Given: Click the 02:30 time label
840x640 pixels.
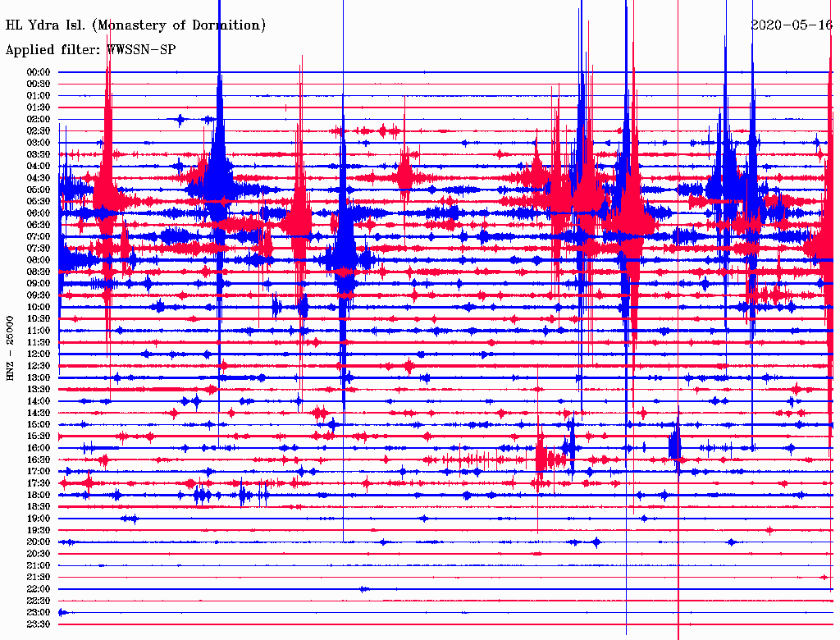Looking at the screenshot, I should click(39, 130).
